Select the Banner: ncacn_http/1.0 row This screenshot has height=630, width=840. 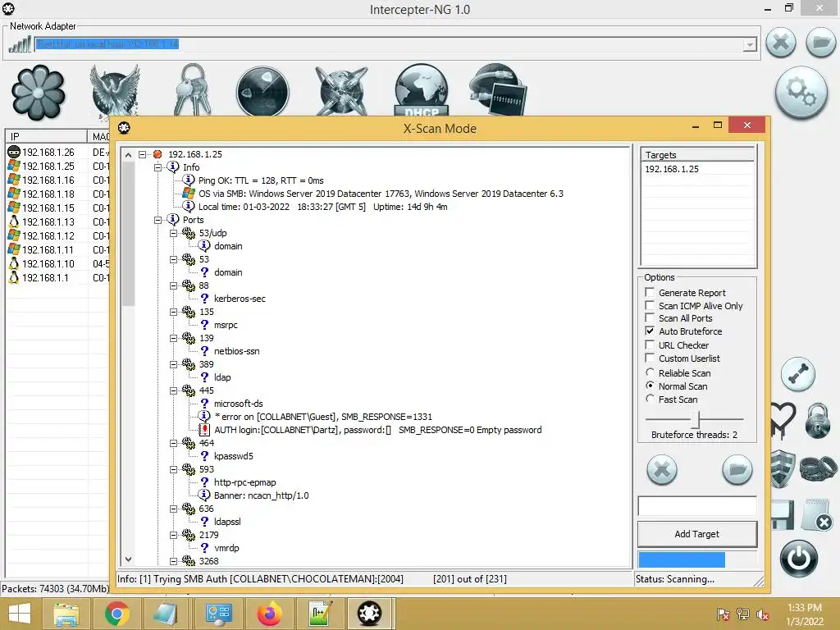click(262, 495)
